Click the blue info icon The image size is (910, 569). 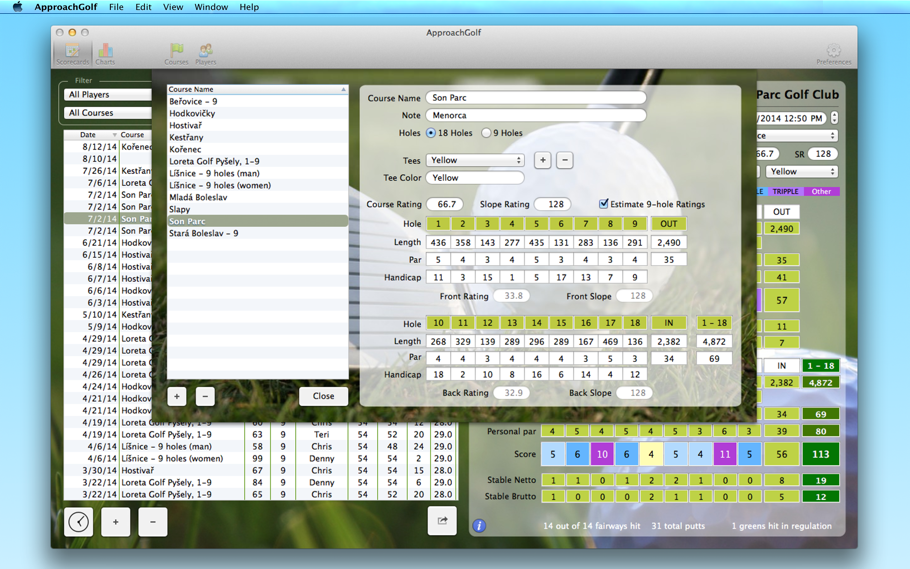point(479,525)
